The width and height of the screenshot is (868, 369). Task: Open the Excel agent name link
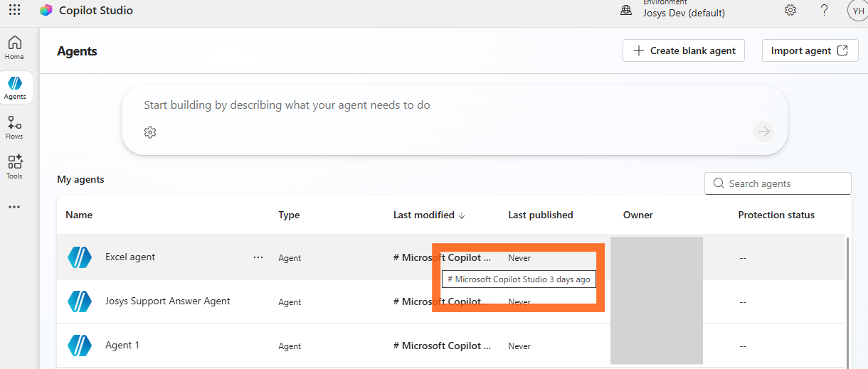[130, 257]
